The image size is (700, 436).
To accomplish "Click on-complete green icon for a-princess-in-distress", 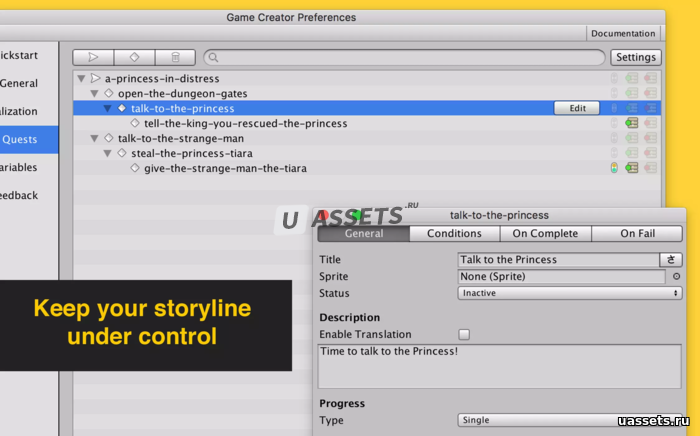I will 632,79.
